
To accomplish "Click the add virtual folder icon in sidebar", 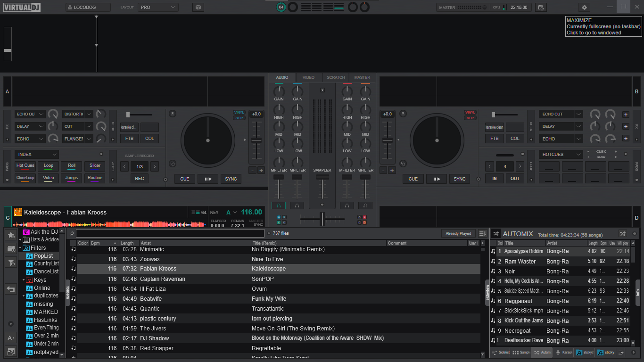I will pos(11,248).
